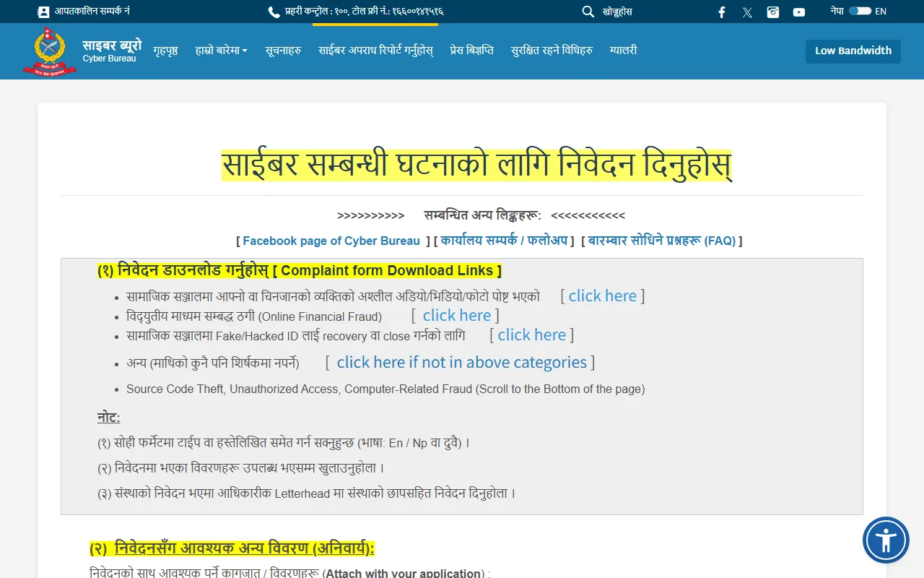The width and height of the screenshot is (924, 578).
Task: Open the accessibility widget button
Action: click(886, 540)
